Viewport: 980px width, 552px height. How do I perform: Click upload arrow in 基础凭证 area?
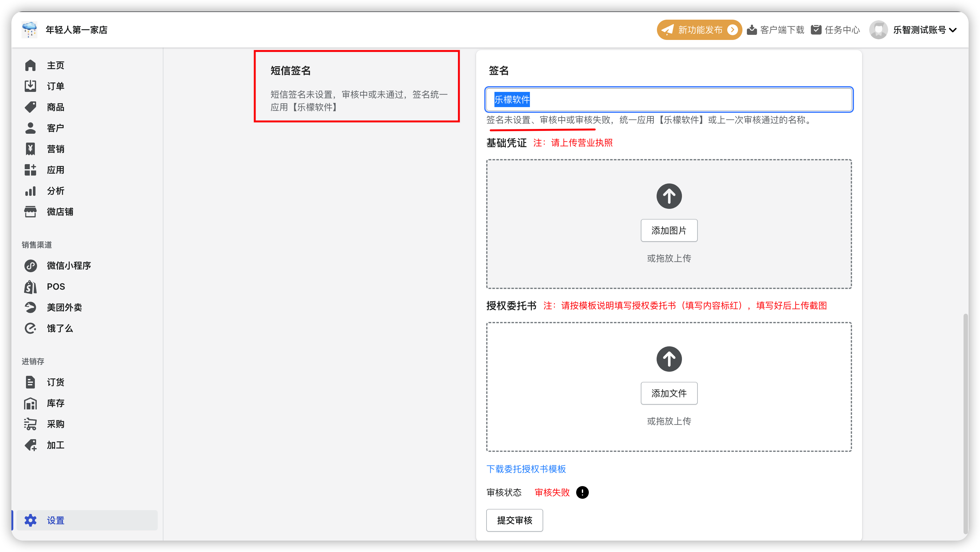click(669, 196)
